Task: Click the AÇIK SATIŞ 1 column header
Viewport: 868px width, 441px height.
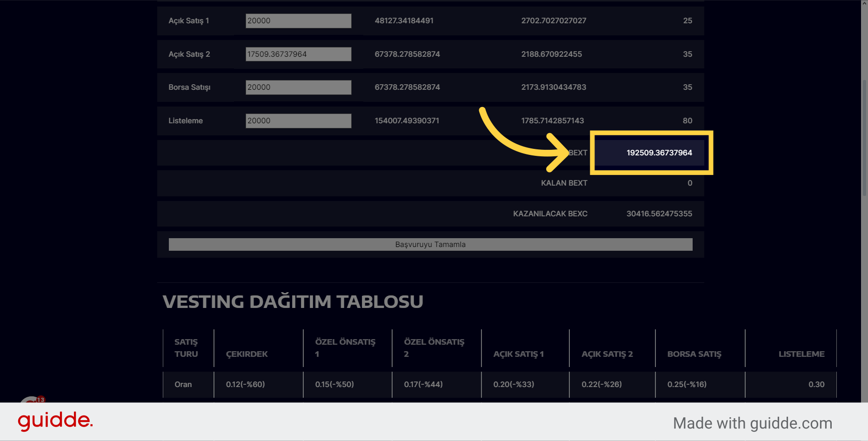Action: point(518,354)
